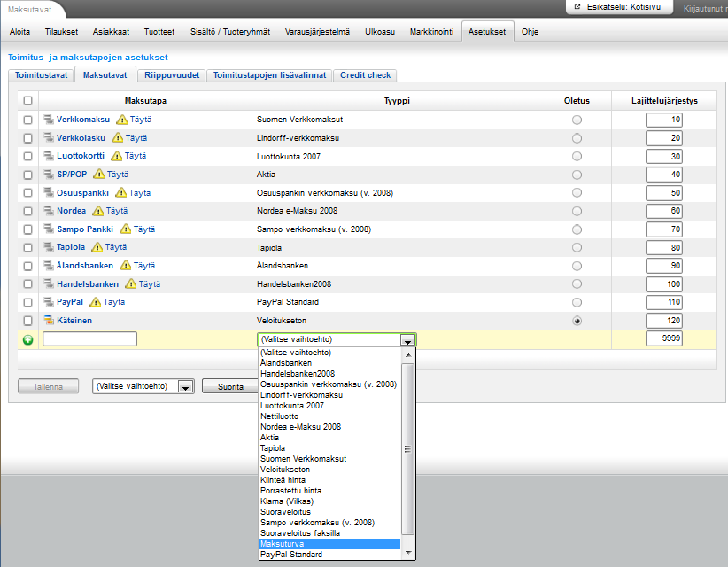Open the Esikatselu: Kotisivu preview tab

click(x=619, y=7)
